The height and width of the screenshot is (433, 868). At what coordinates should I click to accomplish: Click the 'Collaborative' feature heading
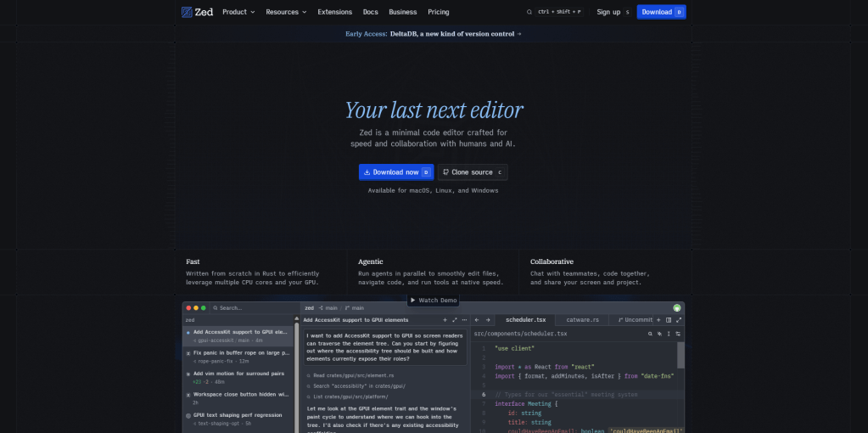coord(552,261)
